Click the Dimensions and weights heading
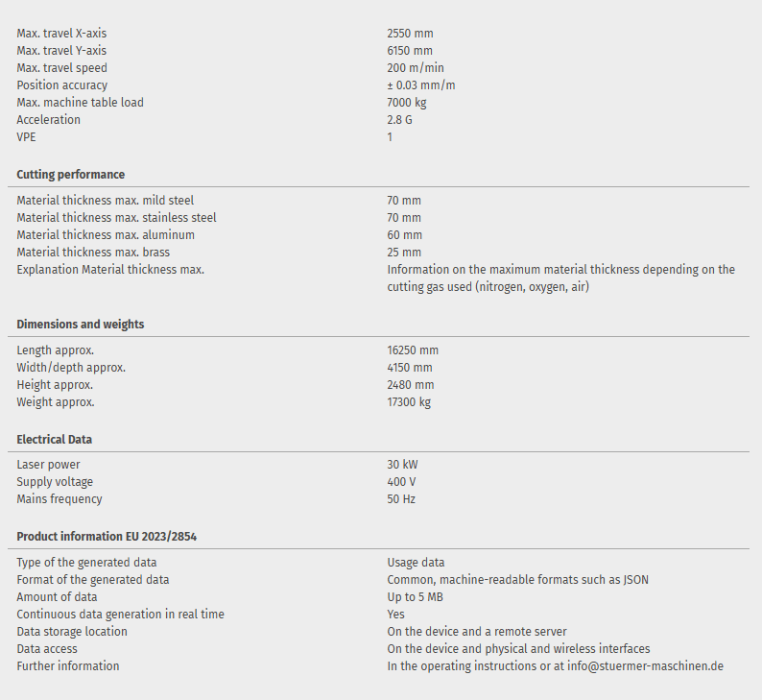 click(81, 325)
